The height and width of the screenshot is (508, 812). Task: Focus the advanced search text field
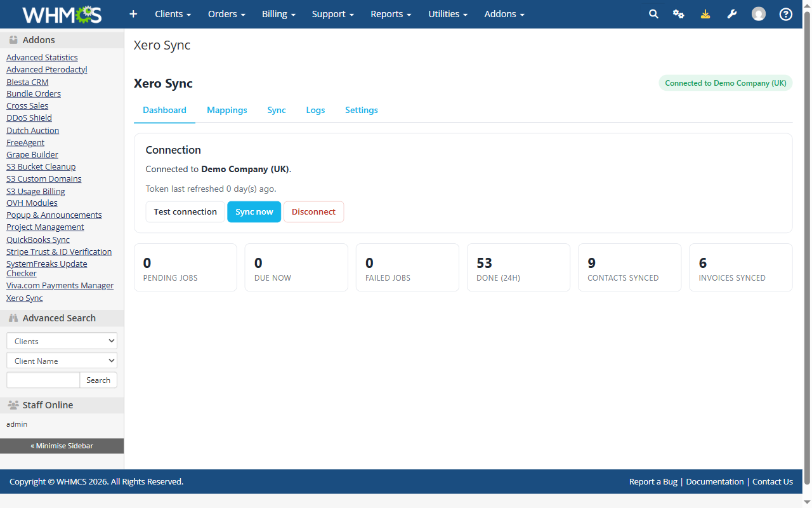43,380
